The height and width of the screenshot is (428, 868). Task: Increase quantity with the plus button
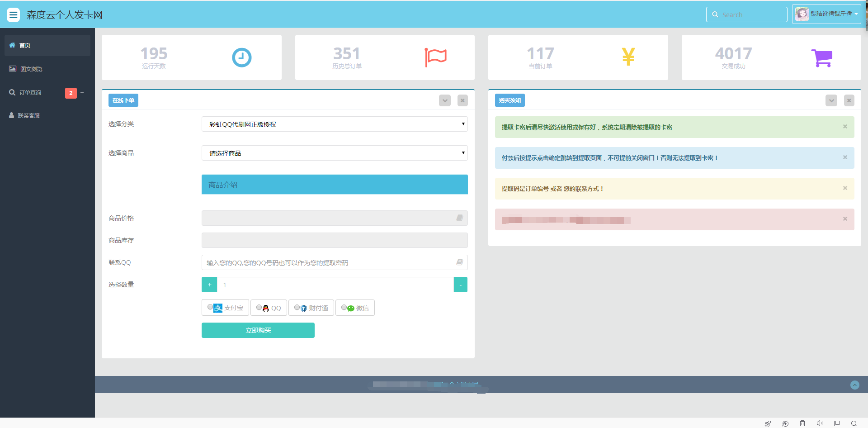pyautogui.click(x=209, y=285)
